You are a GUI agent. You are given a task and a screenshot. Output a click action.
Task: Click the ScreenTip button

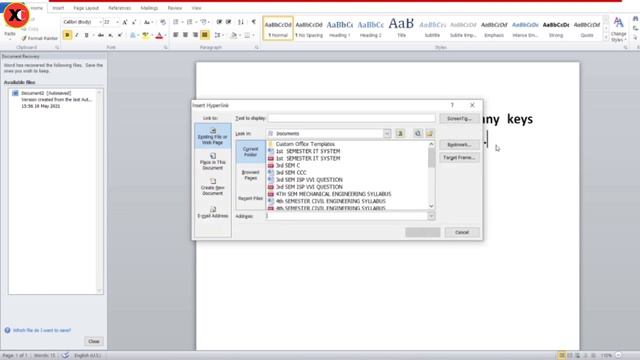point(459,118)
